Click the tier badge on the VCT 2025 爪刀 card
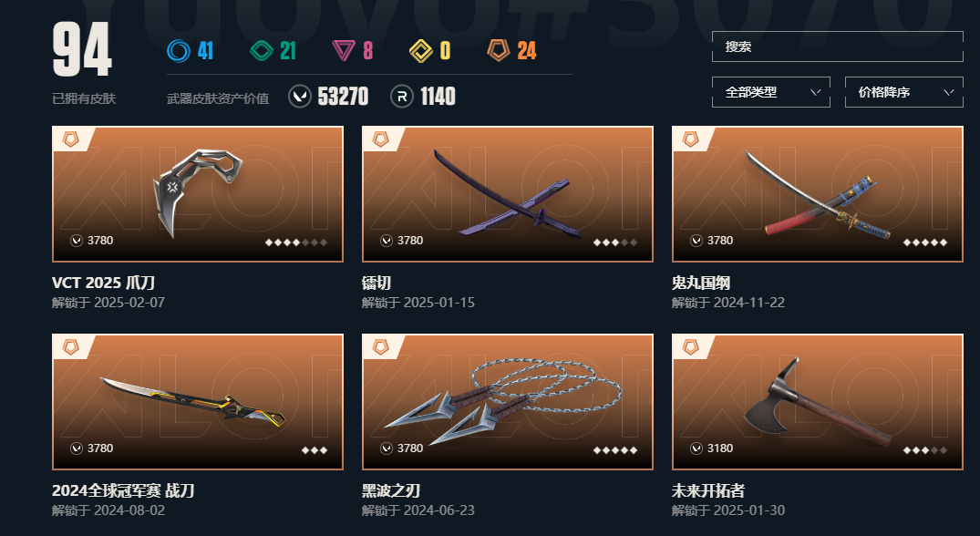This screenshot has height=536, width=980. [70, 139]
